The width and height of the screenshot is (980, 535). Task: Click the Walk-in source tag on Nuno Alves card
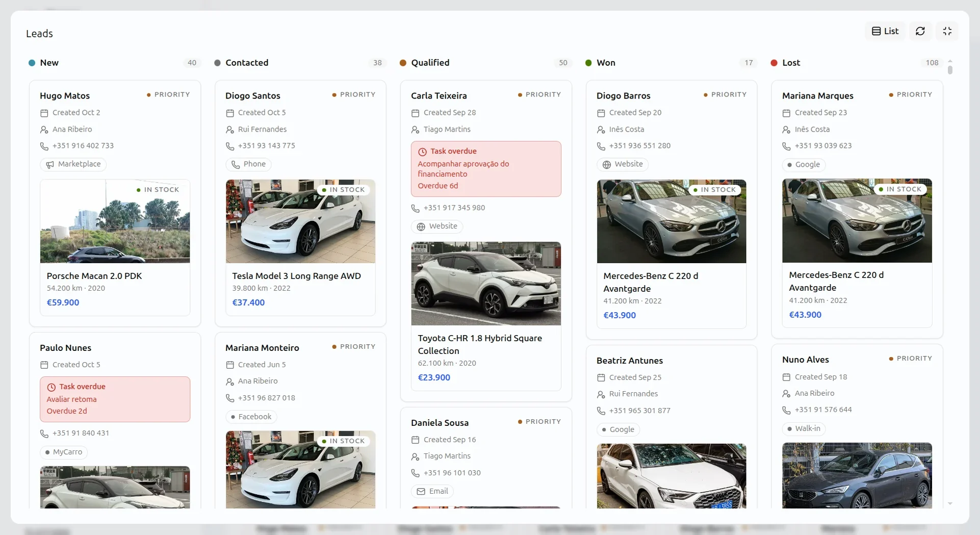(x=804, y=428)
